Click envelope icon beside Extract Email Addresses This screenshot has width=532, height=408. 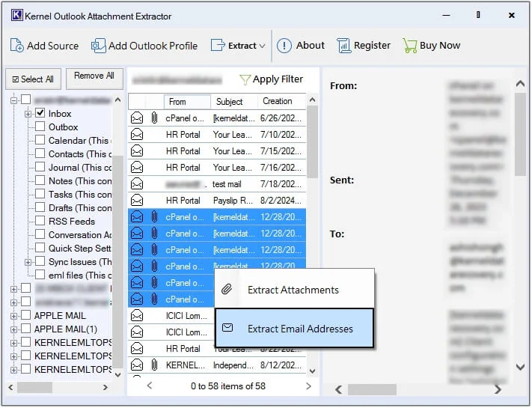pyautogui.click(x=227, y=328)
